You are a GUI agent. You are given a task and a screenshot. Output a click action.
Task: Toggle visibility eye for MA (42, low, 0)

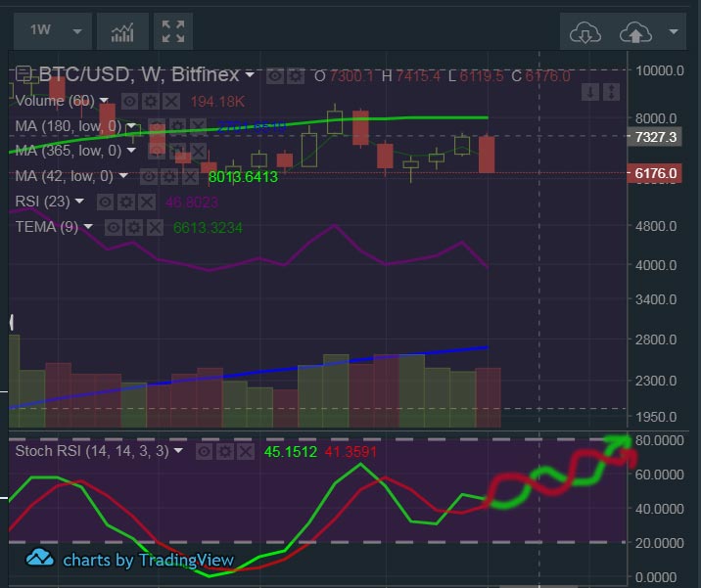(x=149, y=177)
